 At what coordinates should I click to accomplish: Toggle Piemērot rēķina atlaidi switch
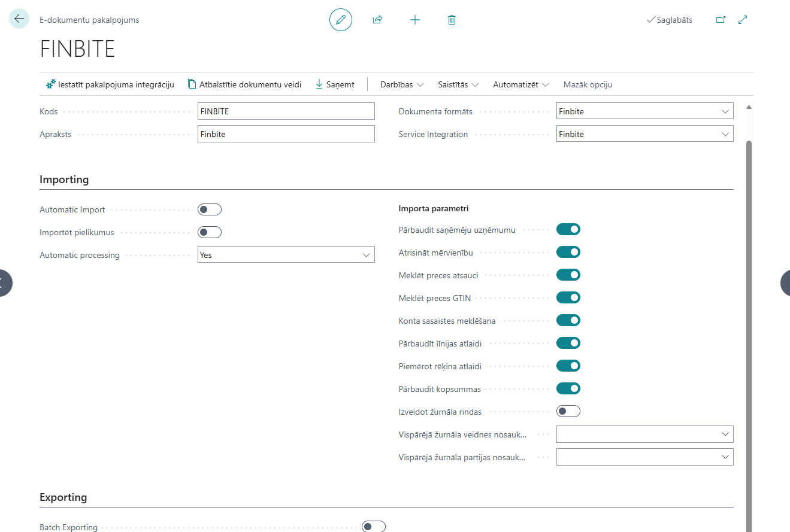[568, 366]
